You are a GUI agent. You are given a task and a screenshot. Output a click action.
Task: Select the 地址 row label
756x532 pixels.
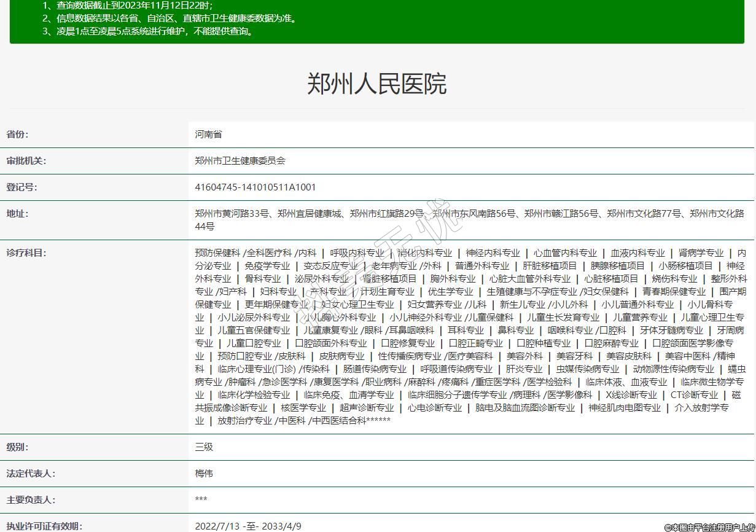17,214
